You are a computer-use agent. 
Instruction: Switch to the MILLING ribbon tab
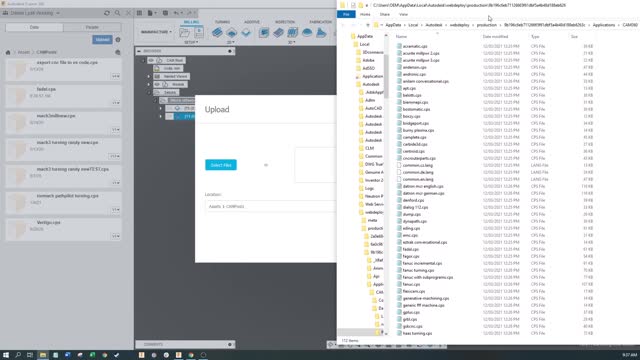pyautogui.click(x=191, y=22)
